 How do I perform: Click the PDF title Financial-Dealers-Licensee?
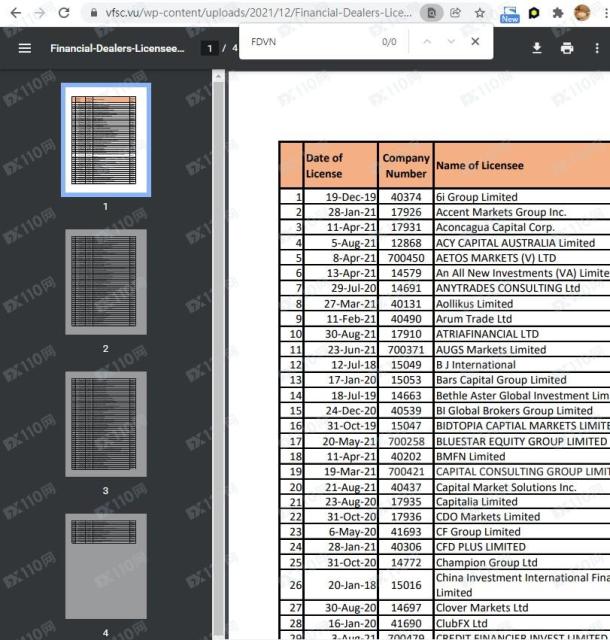[117, 48]
